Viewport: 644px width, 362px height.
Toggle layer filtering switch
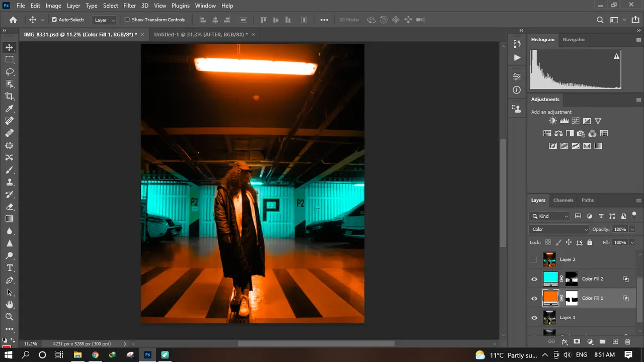click(x=634, y=215)
